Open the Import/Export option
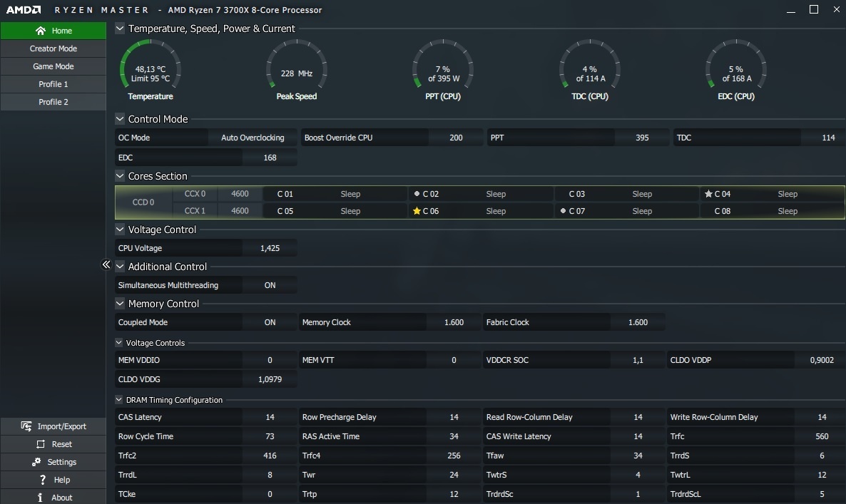 [x=53, y=426]
